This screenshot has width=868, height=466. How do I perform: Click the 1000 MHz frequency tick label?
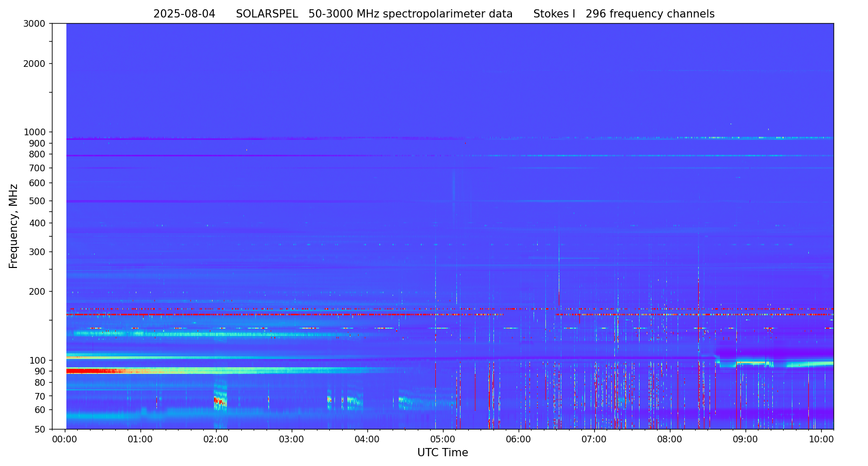tap(34, 132)
